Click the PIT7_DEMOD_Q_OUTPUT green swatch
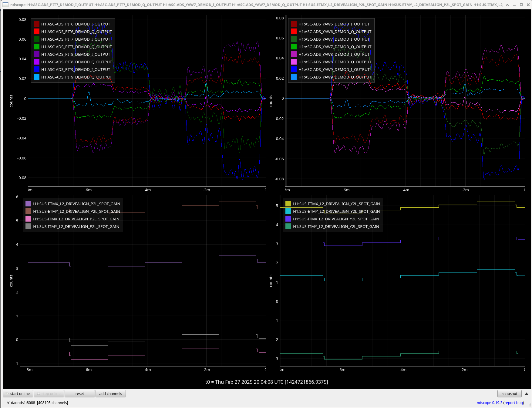This screenshot has width=532, height=408. coord(36,47)
